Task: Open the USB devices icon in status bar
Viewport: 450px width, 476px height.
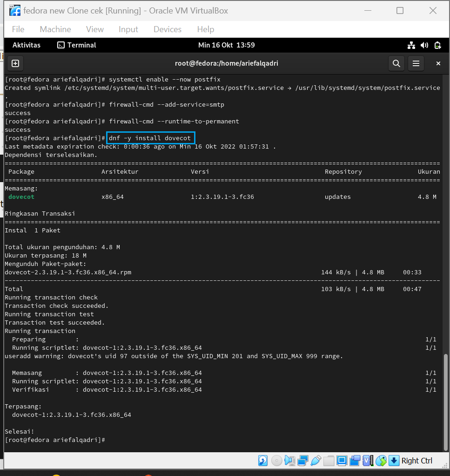Action: pyautogui.click(x=316, y=461)
